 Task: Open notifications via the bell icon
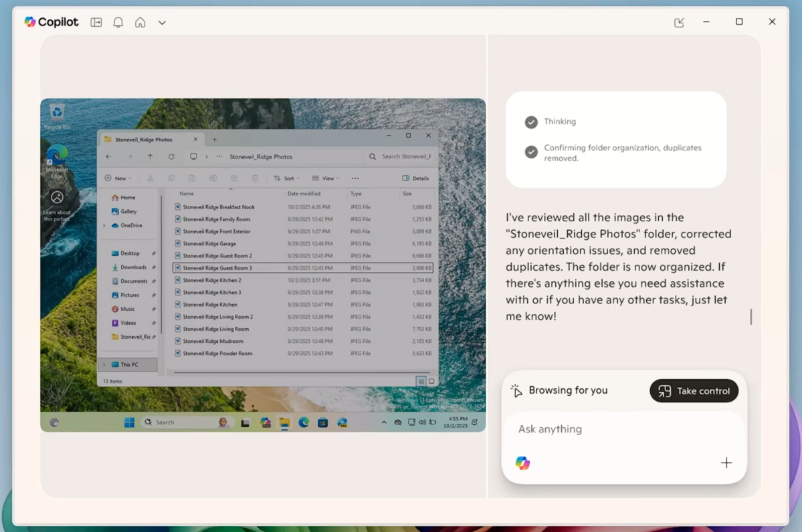point(118,22)
